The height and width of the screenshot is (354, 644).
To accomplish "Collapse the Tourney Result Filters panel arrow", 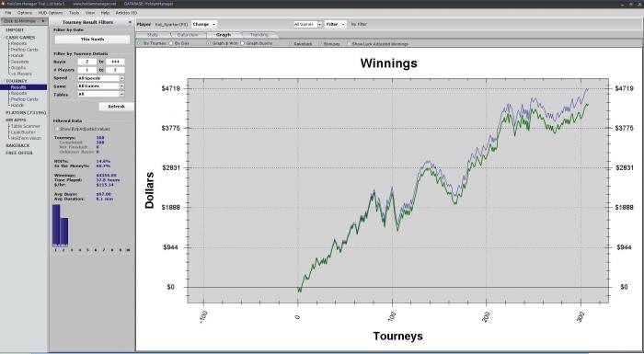I will pos(131,22).
